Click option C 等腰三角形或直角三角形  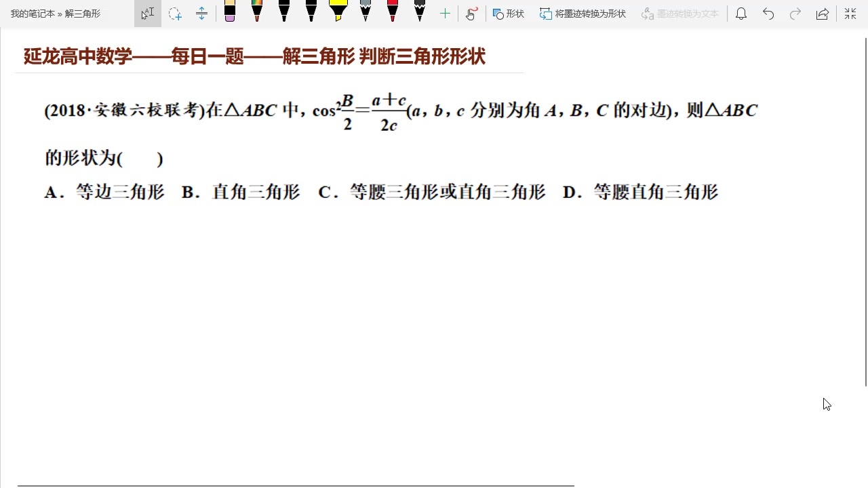click(x=432, y=192)
